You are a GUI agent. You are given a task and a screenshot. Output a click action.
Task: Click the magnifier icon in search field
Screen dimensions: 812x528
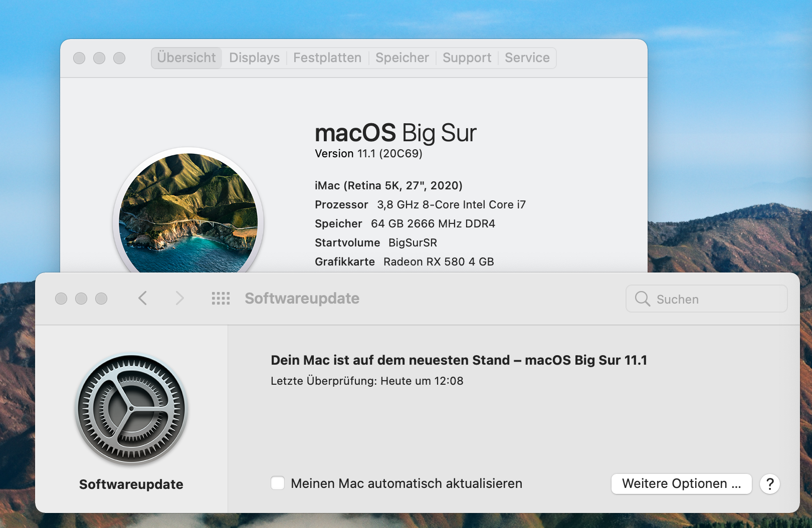click(643, 299)
